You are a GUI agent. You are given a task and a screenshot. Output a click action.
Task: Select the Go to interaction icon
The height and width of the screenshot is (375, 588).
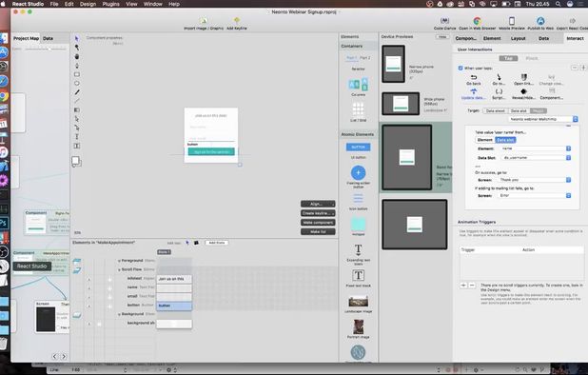pyautogui.click(x=499, y=77)
